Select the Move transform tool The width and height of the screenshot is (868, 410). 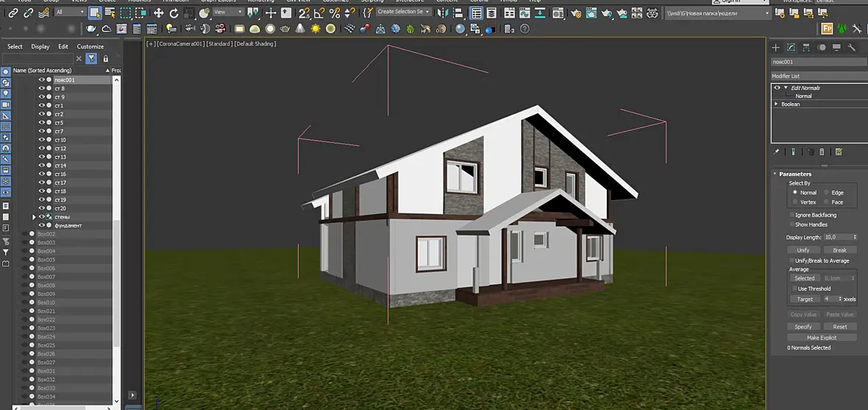pos(158,13)
